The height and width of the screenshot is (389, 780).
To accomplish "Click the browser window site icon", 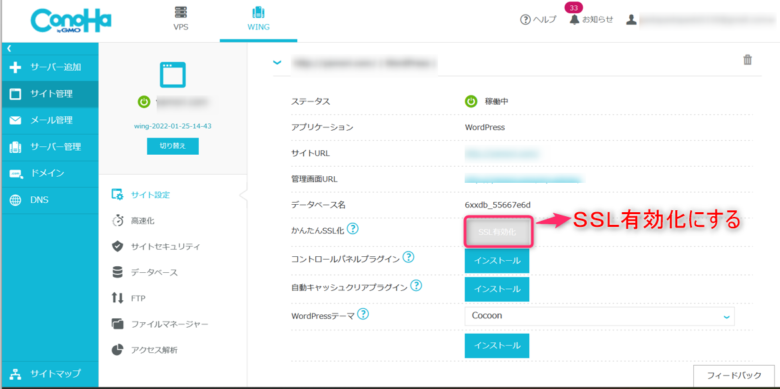I will 172,75.
